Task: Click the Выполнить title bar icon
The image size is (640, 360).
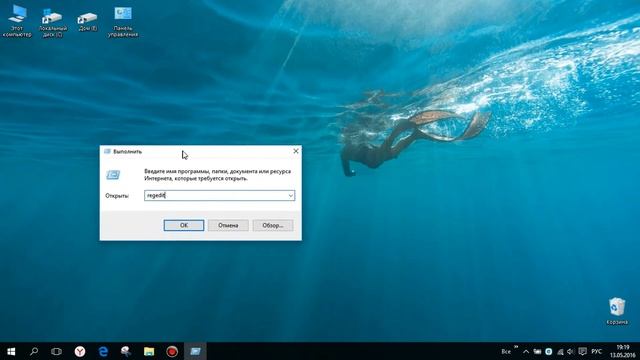Action: (107, 151)
